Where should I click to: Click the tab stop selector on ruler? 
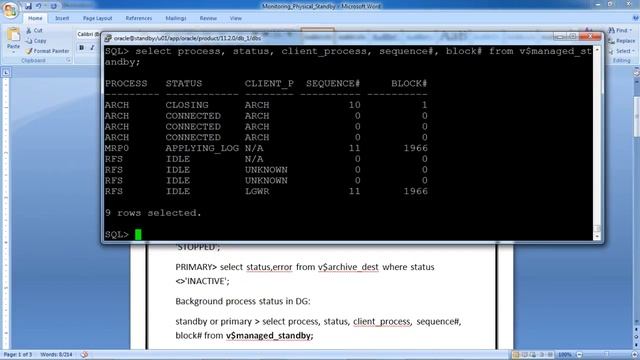[6, 73]
